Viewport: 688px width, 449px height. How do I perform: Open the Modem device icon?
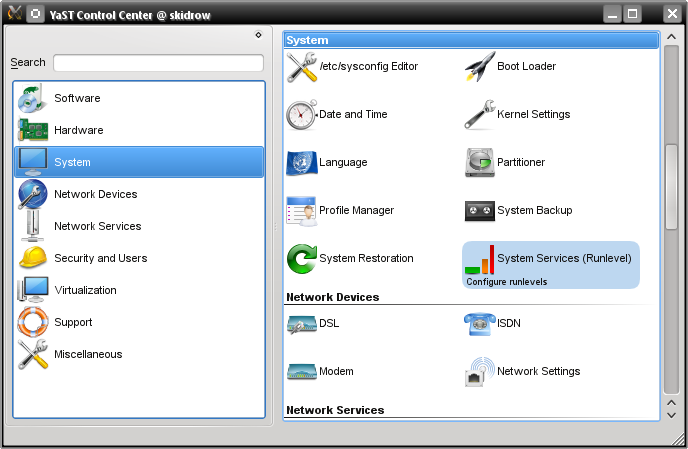click(x=301, y=371)
